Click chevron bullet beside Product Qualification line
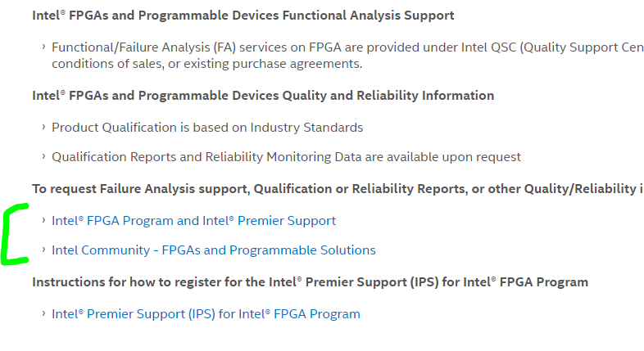 click(43, 128)
